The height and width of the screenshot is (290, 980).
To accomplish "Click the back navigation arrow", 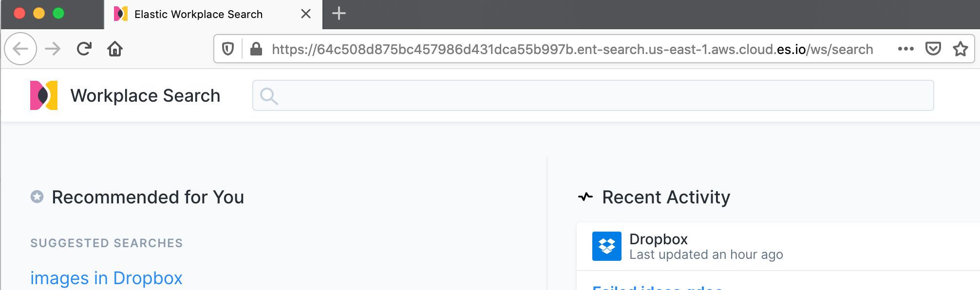I will pyautogui.click(x=20, y=48).
